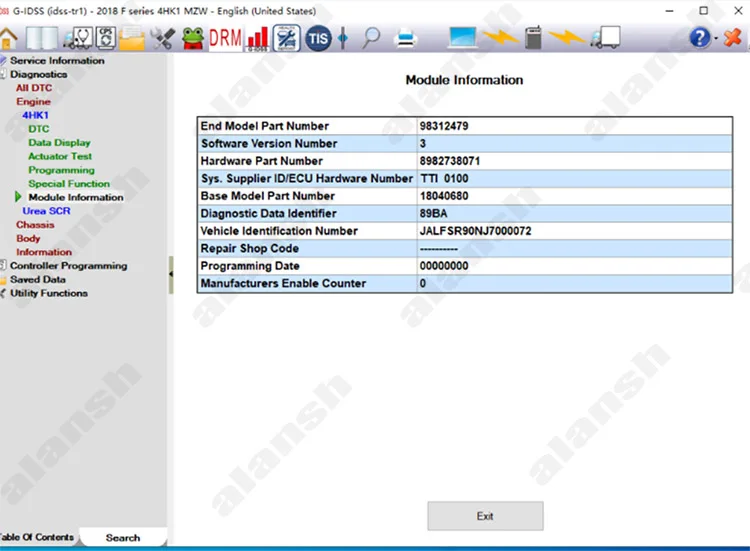Open the yellow folder saved data icon
The width and height of the screenshot is (750, 551).
(x=132, y=38)
